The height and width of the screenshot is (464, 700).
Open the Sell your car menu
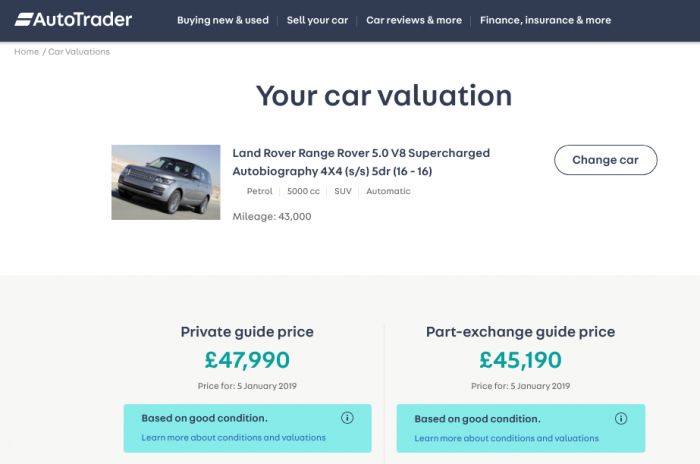coord(317,20)
